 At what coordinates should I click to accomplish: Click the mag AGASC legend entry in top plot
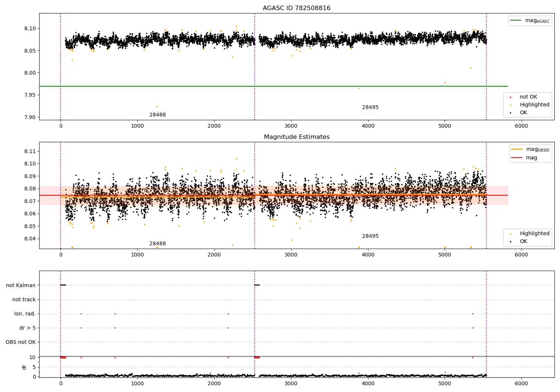530,21
